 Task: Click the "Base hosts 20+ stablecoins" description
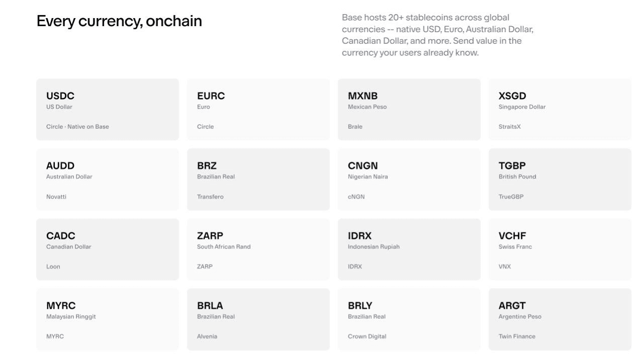(437, 35)
